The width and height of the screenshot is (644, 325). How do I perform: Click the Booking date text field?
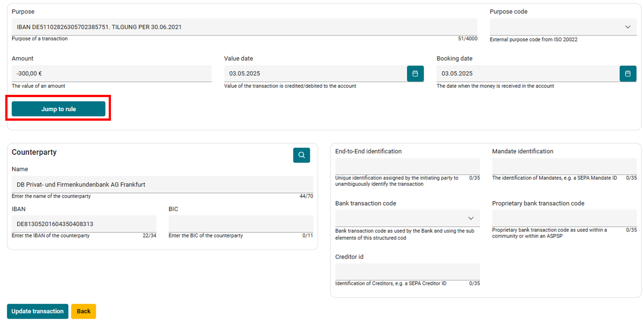pos(527,73)
